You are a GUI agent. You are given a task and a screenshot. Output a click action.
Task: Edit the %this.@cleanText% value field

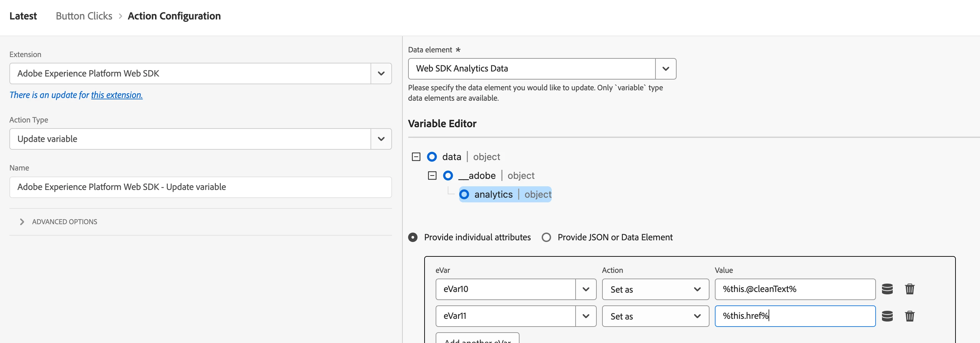click(795, 289)
